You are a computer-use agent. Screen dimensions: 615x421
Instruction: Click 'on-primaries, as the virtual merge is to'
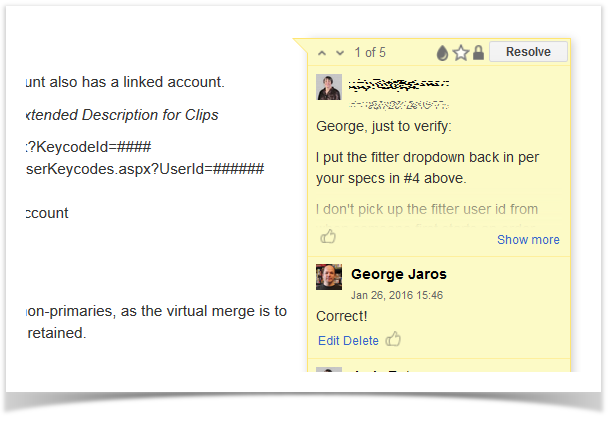(156, 311)
